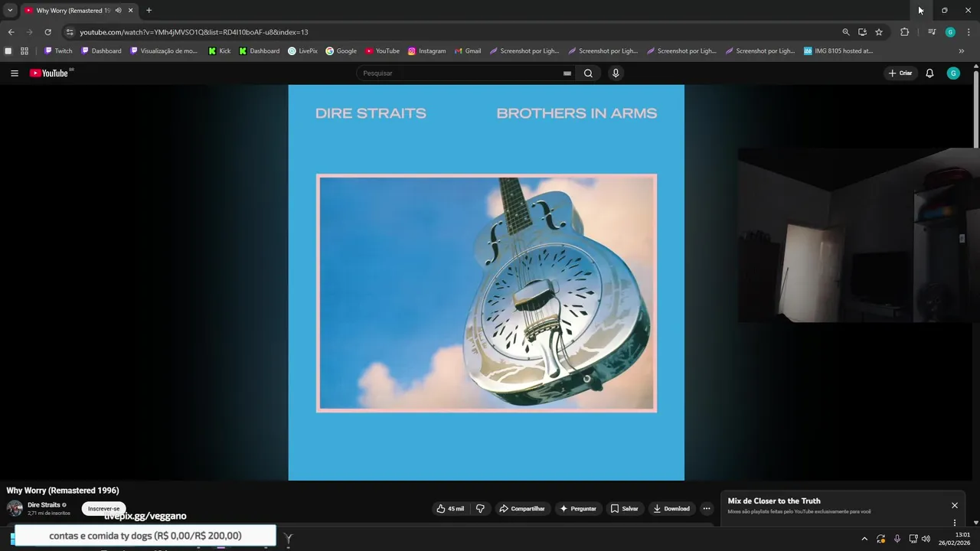Click the Perguntar button
Image resolution: width=980 pixels, height=551 pixels.
(578, 508)
